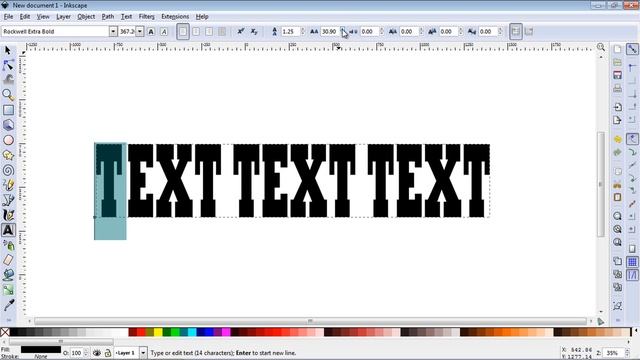Pick yellow swatch in palette

click(x=158, y=332)
